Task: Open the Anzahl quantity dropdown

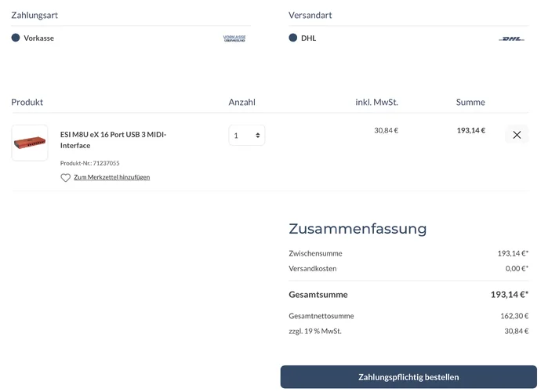Action: [247, 136]
